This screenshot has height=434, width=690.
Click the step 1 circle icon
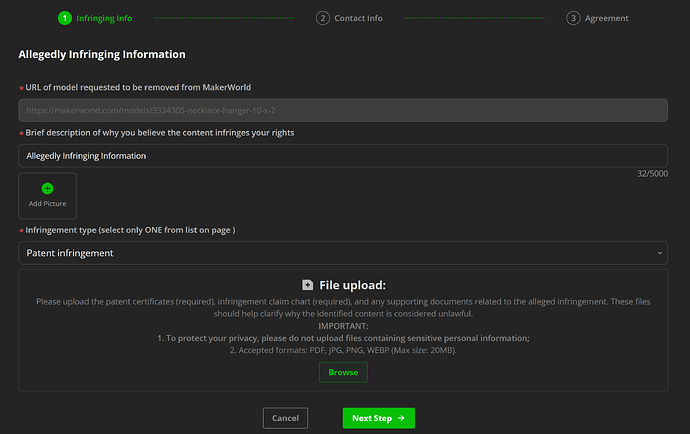click(65, 18)
